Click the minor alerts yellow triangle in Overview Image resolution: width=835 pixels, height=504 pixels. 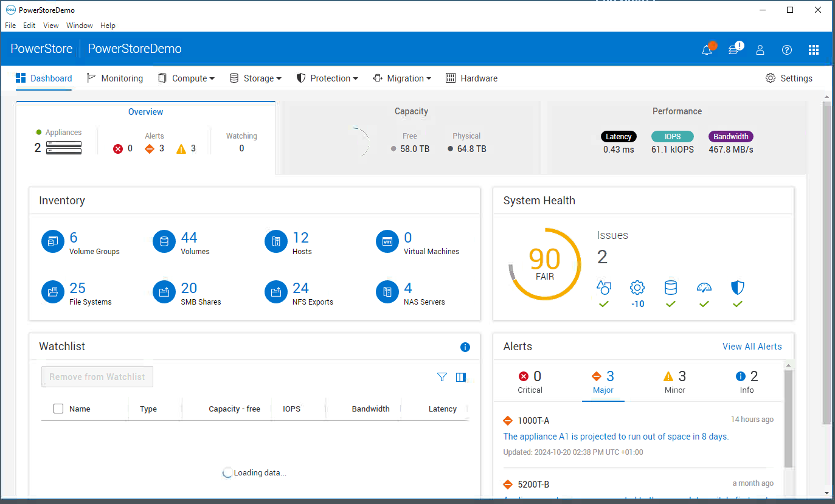[x=181, y=148]
